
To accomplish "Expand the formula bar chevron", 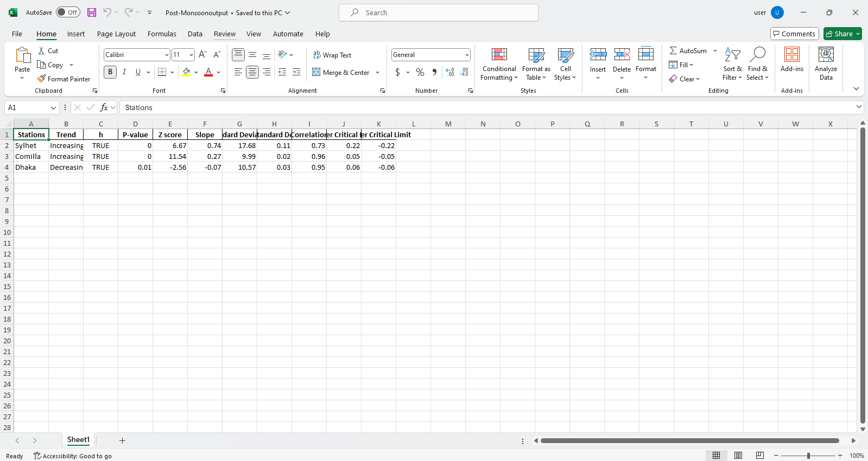I will coord(859,107).
